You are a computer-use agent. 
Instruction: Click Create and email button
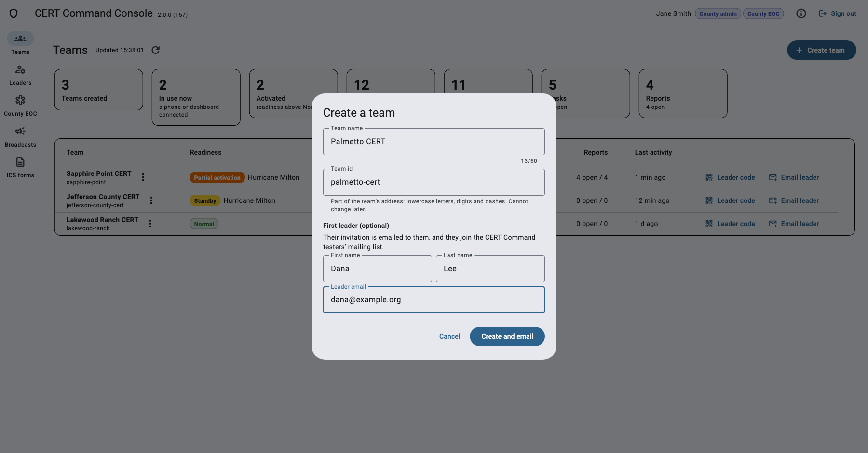pyautogui.click(x=507, y=336)
